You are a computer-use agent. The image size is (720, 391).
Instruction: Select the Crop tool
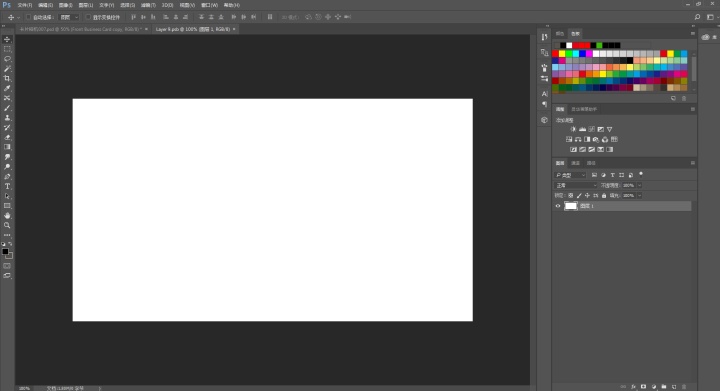pyautogui.click(x=7, y=78)
